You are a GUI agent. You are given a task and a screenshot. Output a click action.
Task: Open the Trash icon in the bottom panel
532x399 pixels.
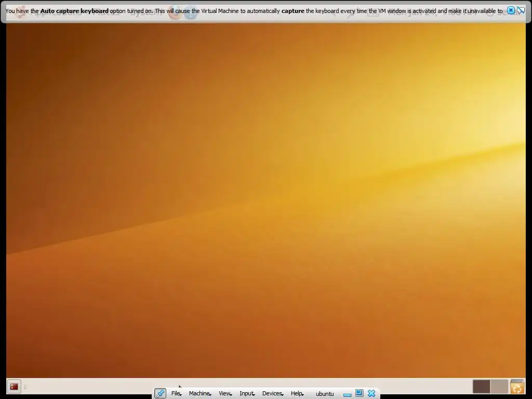(517, 387)
